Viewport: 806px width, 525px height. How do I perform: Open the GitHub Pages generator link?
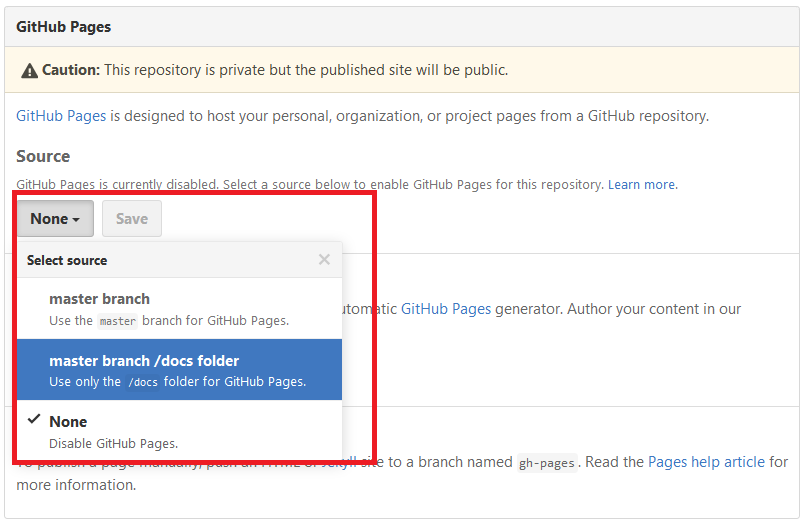pos(446,309)
